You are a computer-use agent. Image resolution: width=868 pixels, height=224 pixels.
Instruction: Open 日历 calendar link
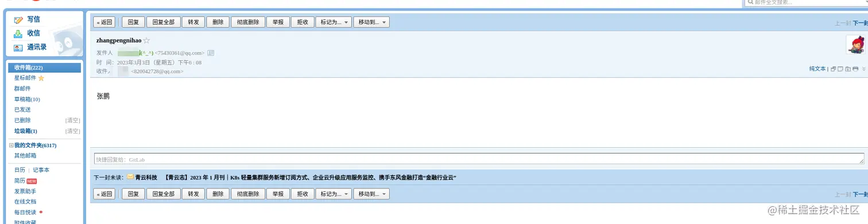pos(20,170)
